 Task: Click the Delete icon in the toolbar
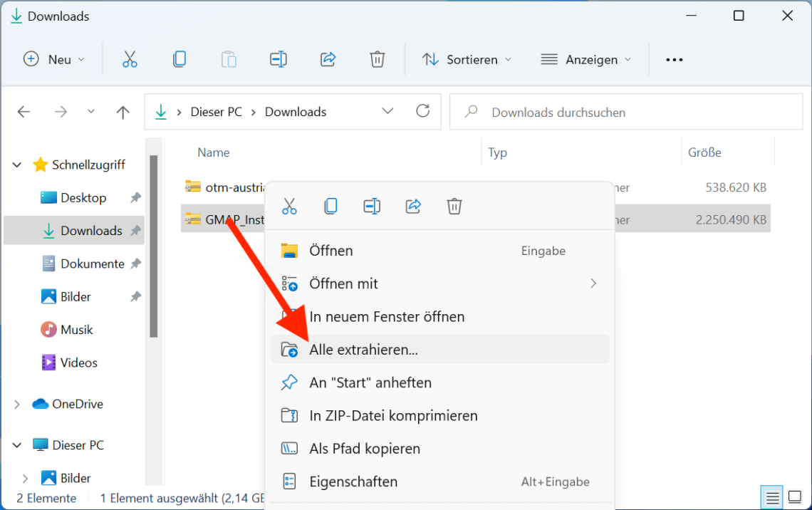377,59
